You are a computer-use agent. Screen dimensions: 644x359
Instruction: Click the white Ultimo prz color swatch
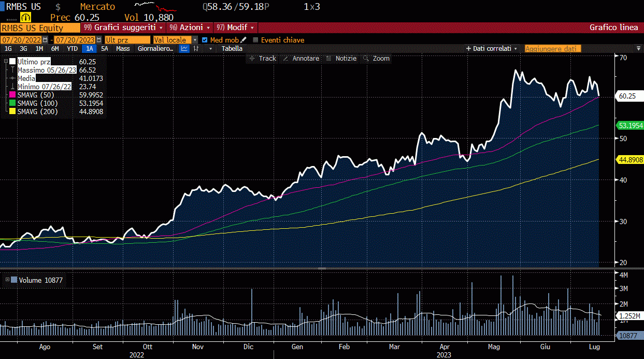click(x=12, y=61)
